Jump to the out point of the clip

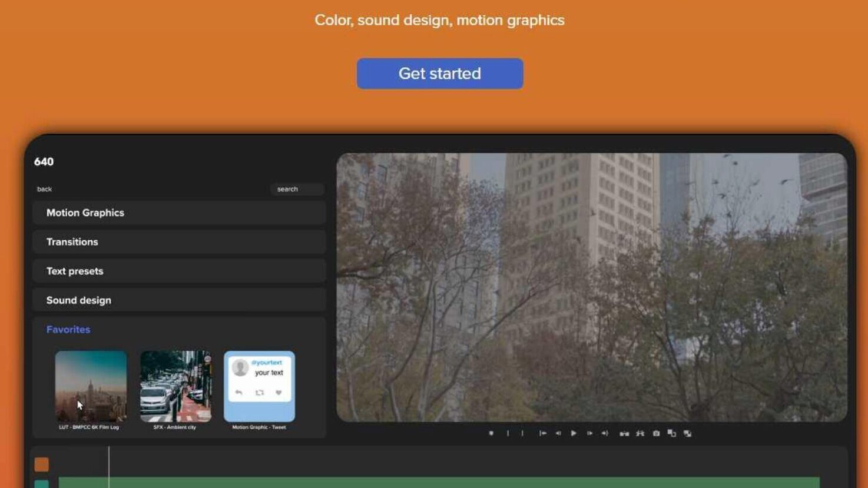point(605,433)
